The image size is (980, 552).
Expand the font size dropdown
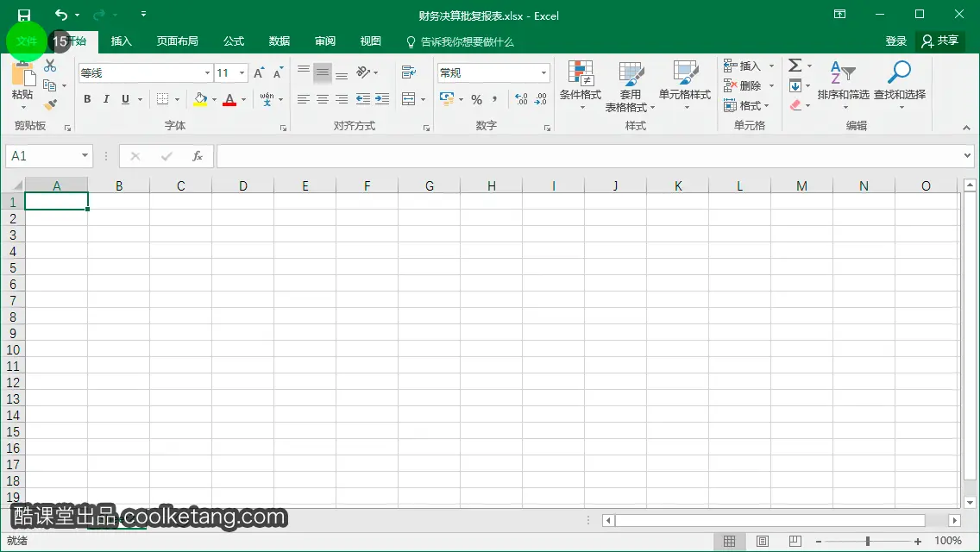pos(242,73)
